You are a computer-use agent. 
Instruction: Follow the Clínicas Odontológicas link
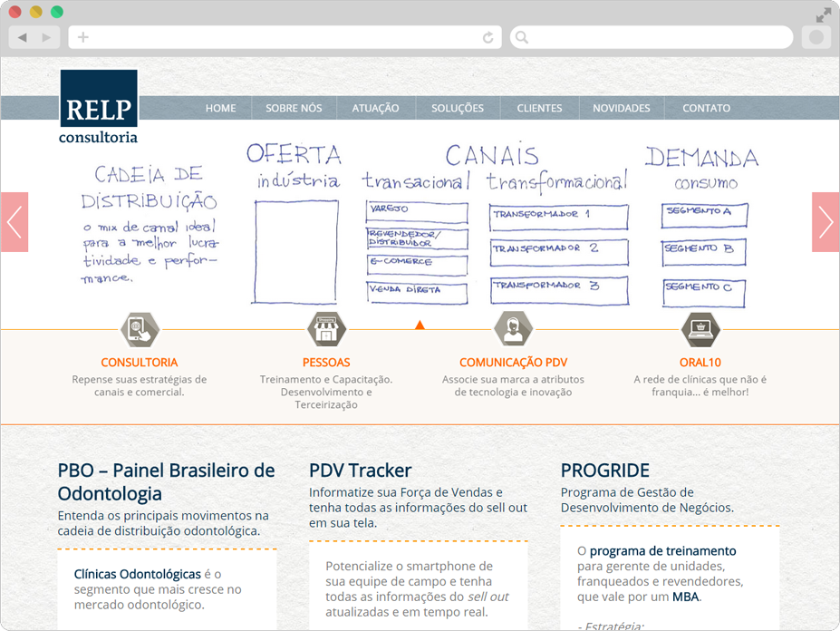(x=138, y=574)
